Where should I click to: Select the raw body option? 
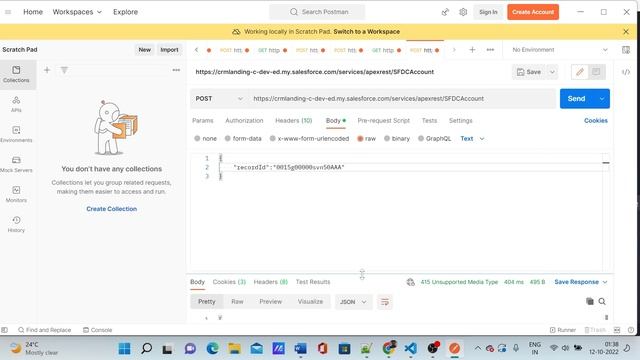click(366, 138)
